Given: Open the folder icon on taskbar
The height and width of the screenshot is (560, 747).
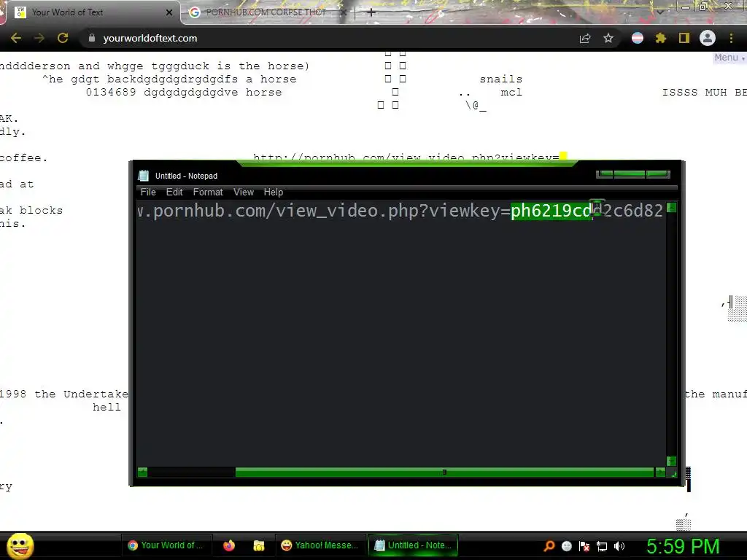Looking at the screenshot, I should coord(259,545).
